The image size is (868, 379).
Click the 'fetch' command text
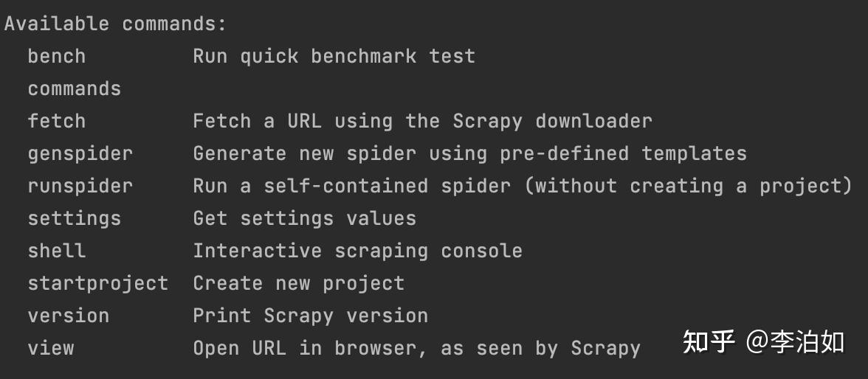(x=56, y=121)
